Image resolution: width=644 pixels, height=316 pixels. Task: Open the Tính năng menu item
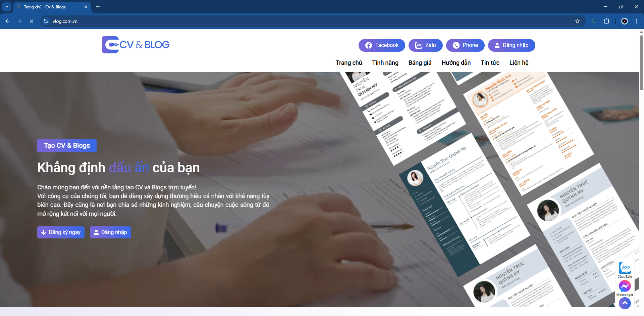pos(385,63)
